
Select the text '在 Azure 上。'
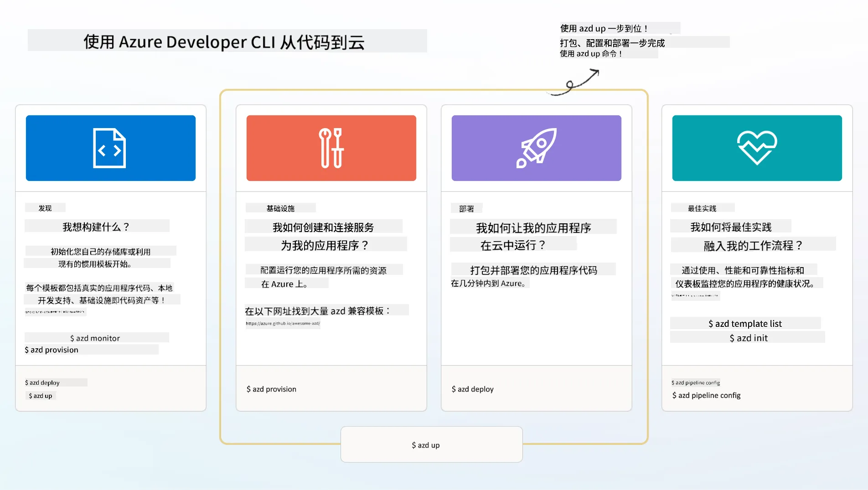[x=284, y=284]
